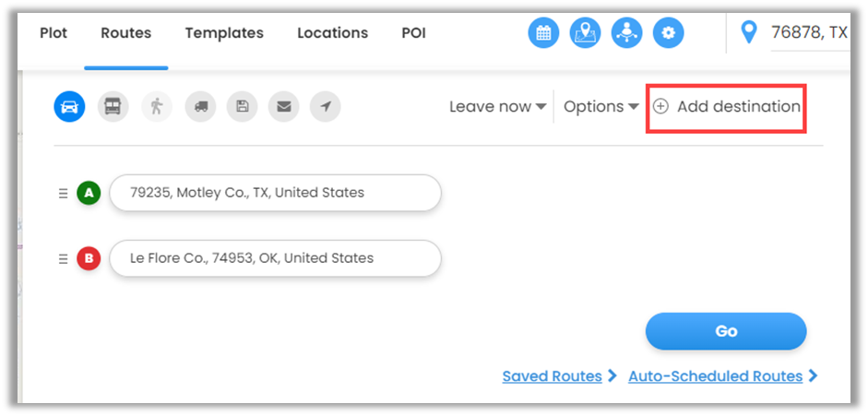Click the network hierarchy icon in top bar
This screenshot has width=868, height=416.
point(627,33)
